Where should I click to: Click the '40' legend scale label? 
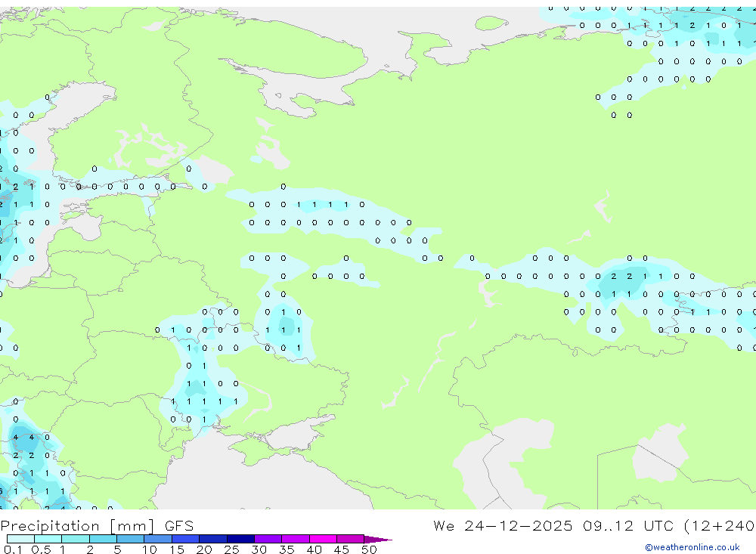(x=314, y=549)
